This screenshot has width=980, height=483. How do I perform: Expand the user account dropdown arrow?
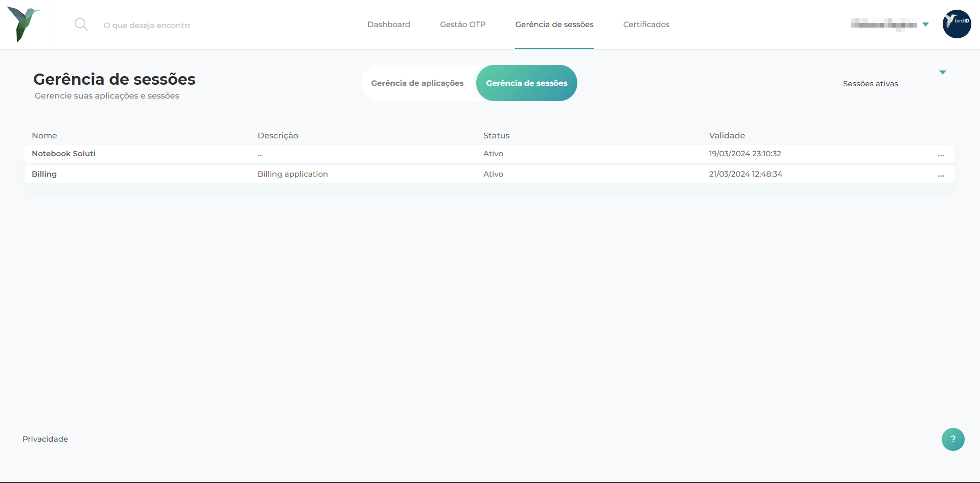pyautogui.click(x=925, y=25)
